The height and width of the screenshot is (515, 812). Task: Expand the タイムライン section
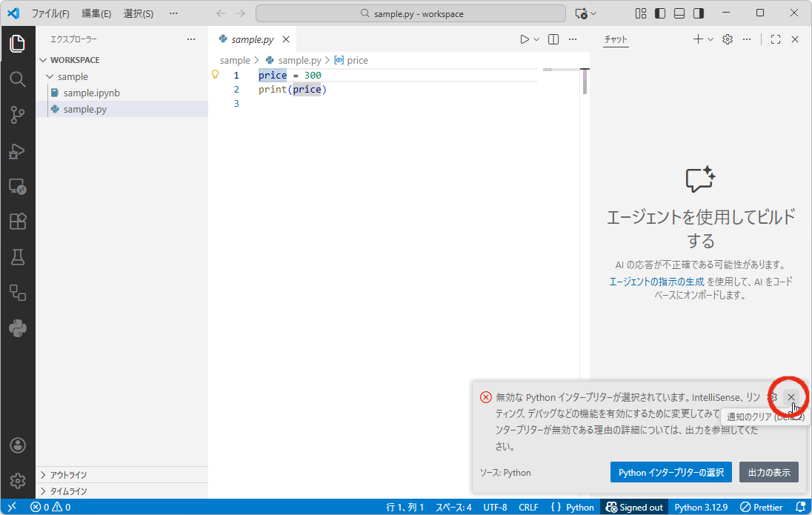pos(122,491)
